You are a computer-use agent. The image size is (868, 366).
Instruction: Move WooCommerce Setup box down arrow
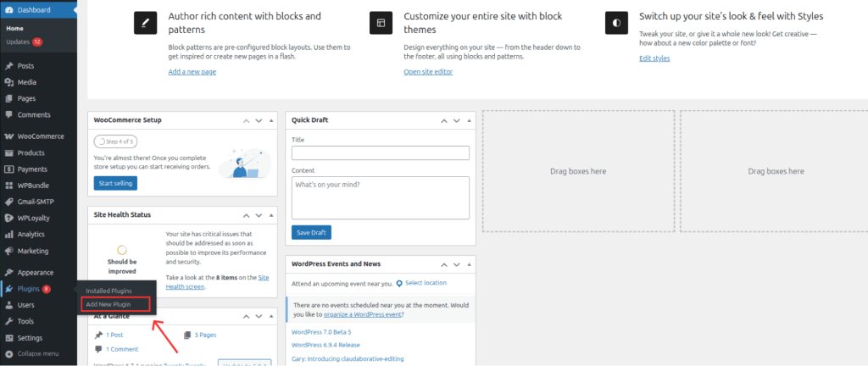click(x=259, y=120)
